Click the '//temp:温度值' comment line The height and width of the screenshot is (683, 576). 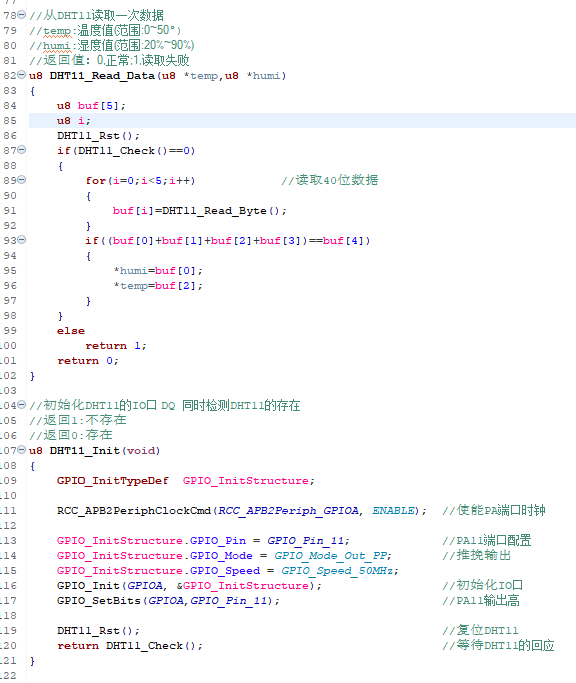pos(105,30)
